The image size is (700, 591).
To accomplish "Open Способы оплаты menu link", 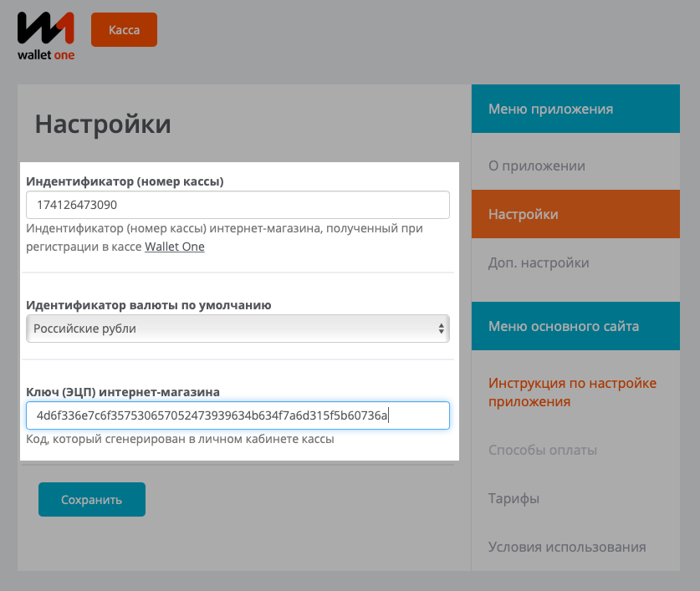I will point(543,450).
